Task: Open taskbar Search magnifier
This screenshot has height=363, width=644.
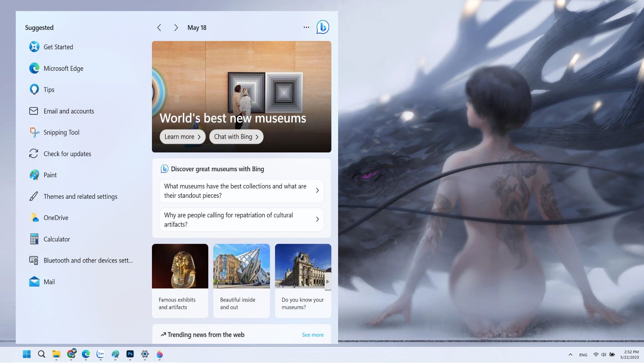Action: 42,354
